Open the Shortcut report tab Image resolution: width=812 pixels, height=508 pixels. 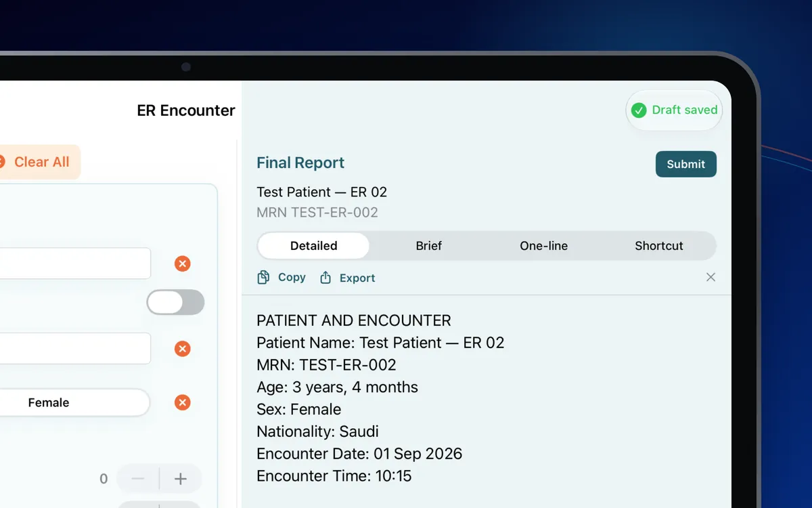(x=659, y=246)
